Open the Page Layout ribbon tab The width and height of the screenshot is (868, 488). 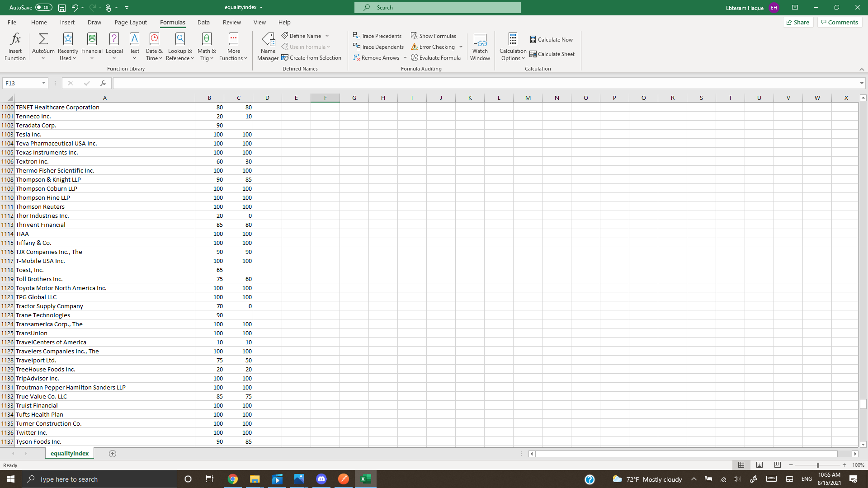[131, 22]
